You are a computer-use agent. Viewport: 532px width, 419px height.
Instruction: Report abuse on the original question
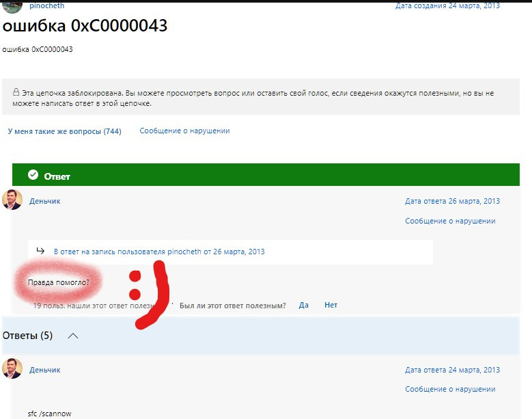[x=184, y=131]
